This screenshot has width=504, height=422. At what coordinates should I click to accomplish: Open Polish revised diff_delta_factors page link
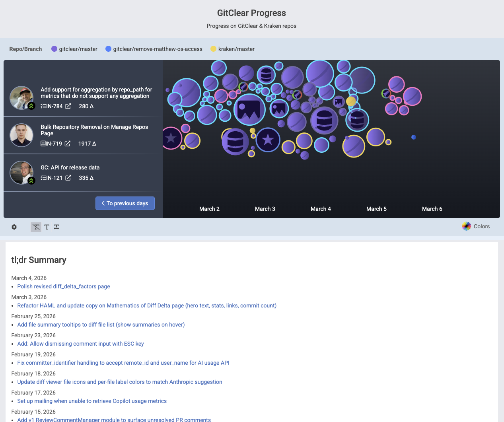tap(64, 286)
